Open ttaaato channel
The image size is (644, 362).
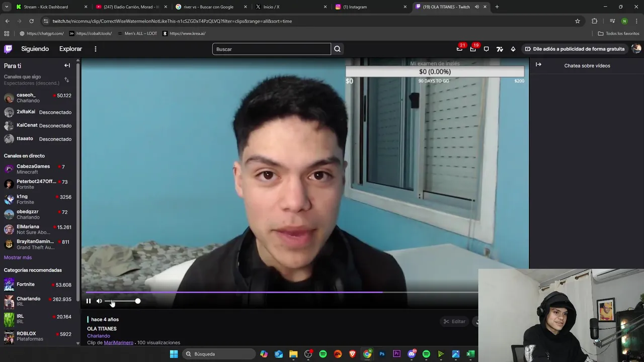[x=38, y=139]
